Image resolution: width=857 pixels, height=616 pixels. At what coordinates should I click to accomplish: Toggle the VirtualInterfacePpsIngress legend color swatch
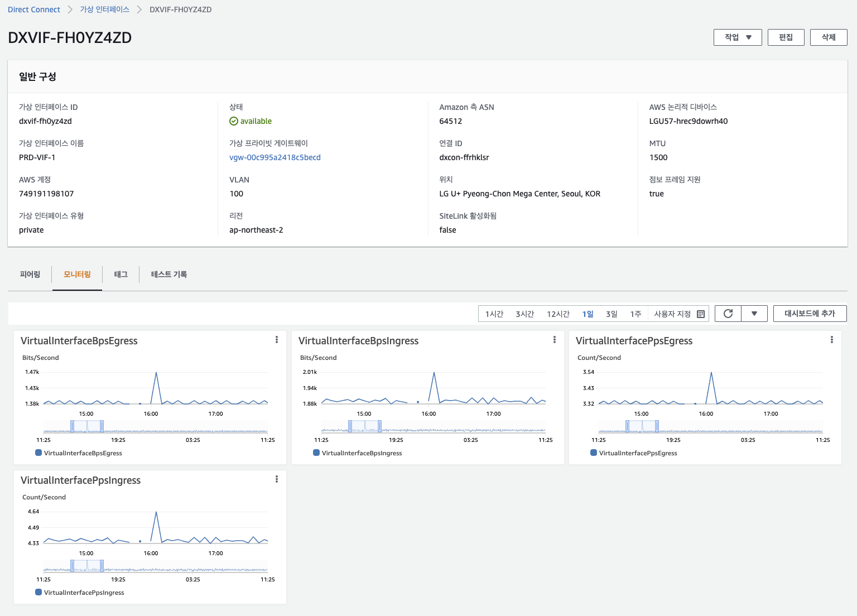[38, 592]
